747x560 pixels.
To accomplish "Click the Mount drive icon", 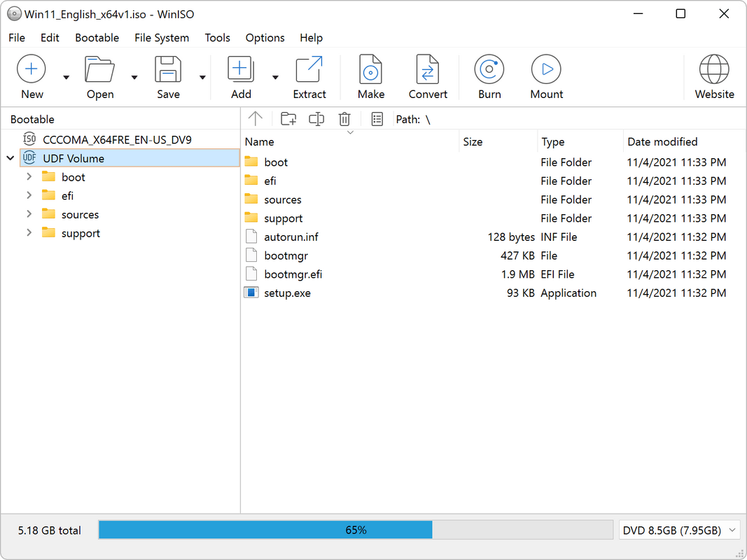I will pyautogui.click(x=546, y=68).
